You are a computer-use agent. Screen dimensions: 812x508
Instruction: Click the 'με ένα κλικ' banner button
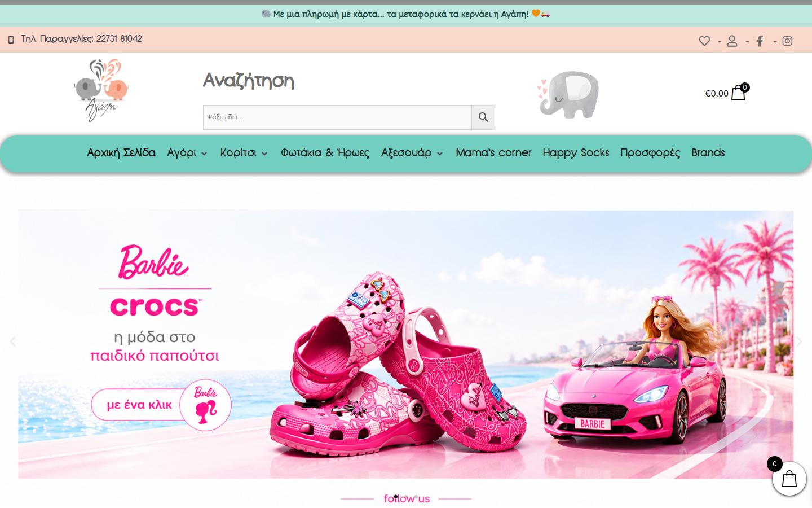(161, 405)
